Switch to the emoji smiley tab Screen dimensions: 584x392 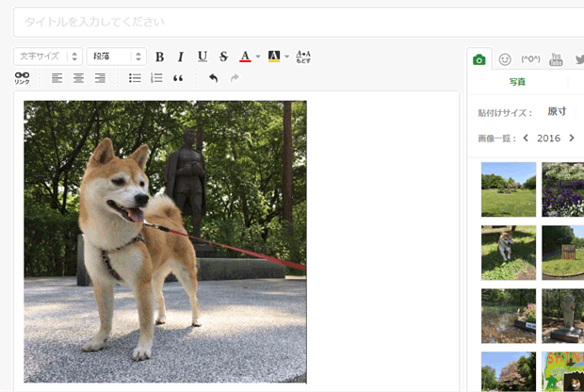pyautogui.click(x=505, y=59)
